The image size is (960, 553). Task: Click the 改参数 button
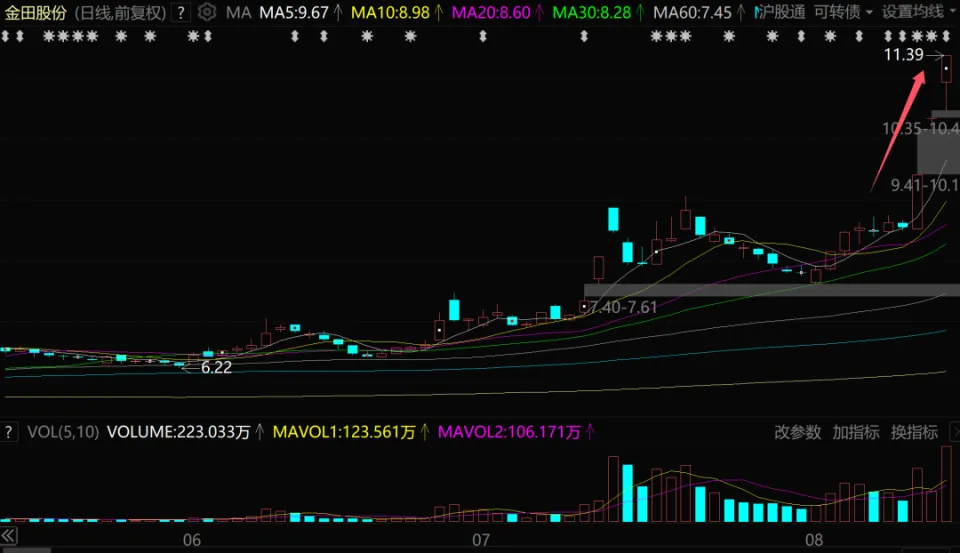tap(797, 432)
